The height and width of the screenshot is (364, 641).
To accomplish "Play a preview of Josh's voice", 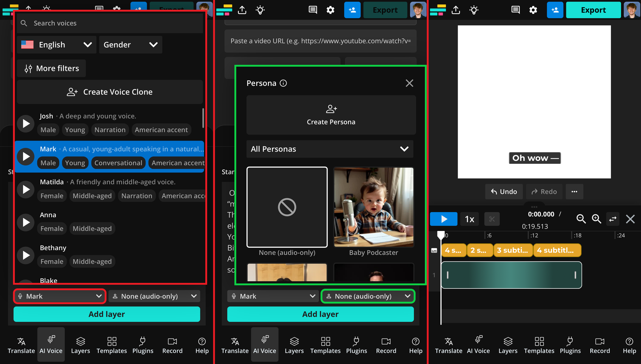I will 26,124.
